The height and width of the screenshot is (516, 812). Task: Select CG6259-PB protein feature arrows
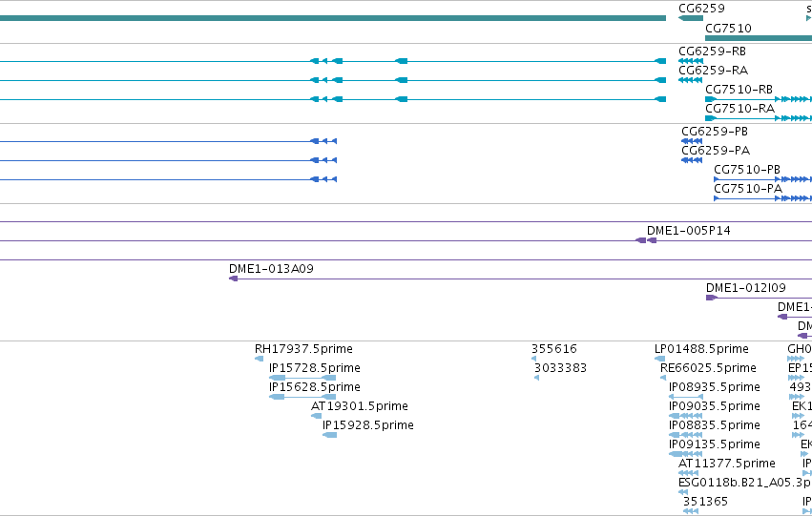[x=692, y=141]
